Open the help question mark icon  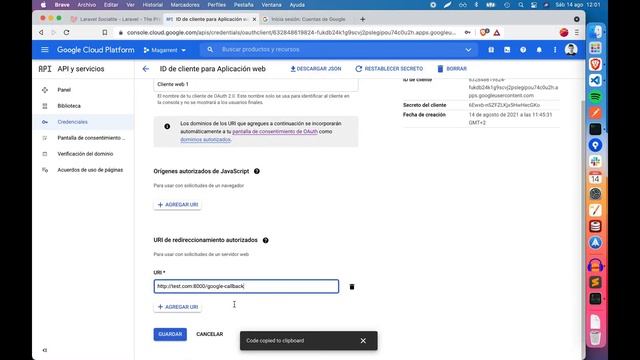pyautogui.click(x=523, y=50)
